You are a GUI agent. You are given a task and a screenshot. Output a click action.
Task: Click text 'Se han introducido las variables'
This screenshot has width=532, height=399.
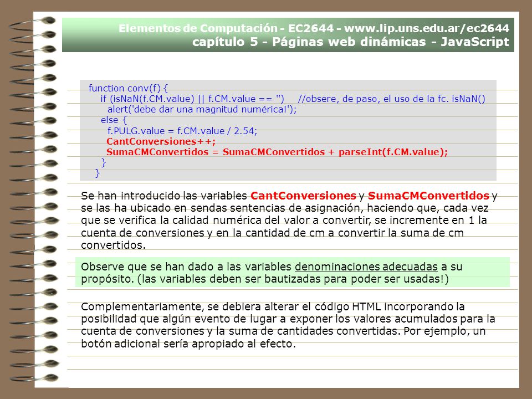click(x=164, y=196)
